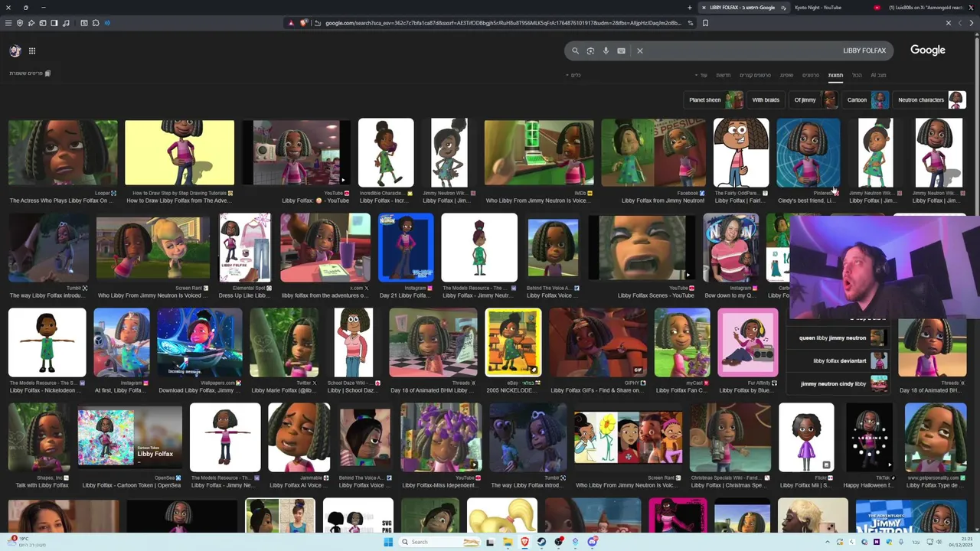Screen dimensions: 980x551
Task: Select the Of jimmy filter chip
Action: pyautogui.click(x=815, y=99)
